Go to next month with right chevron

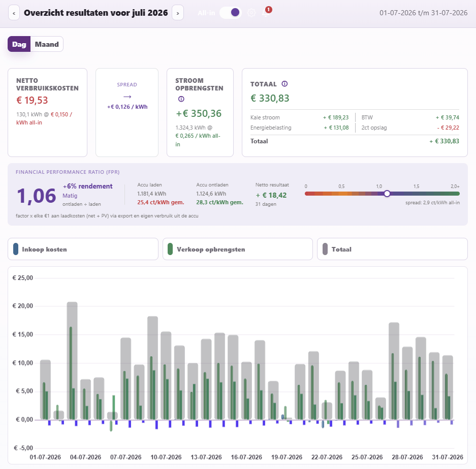(178, 13)
